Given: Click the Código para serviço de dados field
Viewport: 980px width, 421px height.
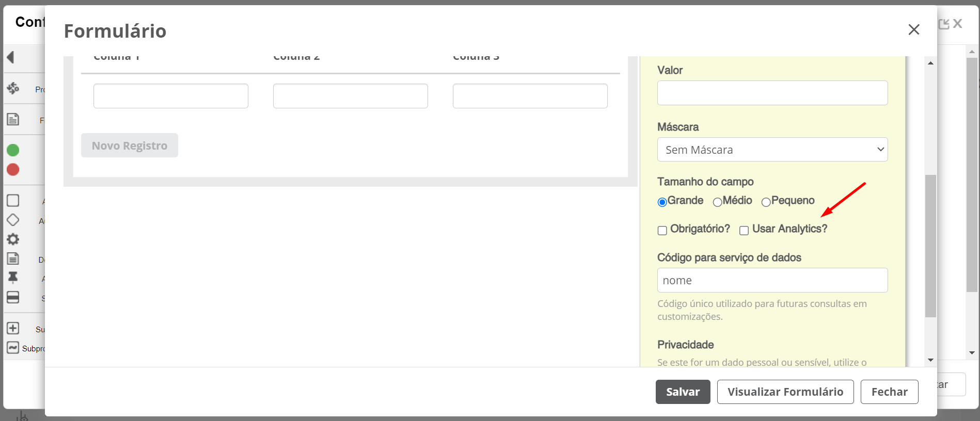Looking at the screenshot, I should point(772,280).
